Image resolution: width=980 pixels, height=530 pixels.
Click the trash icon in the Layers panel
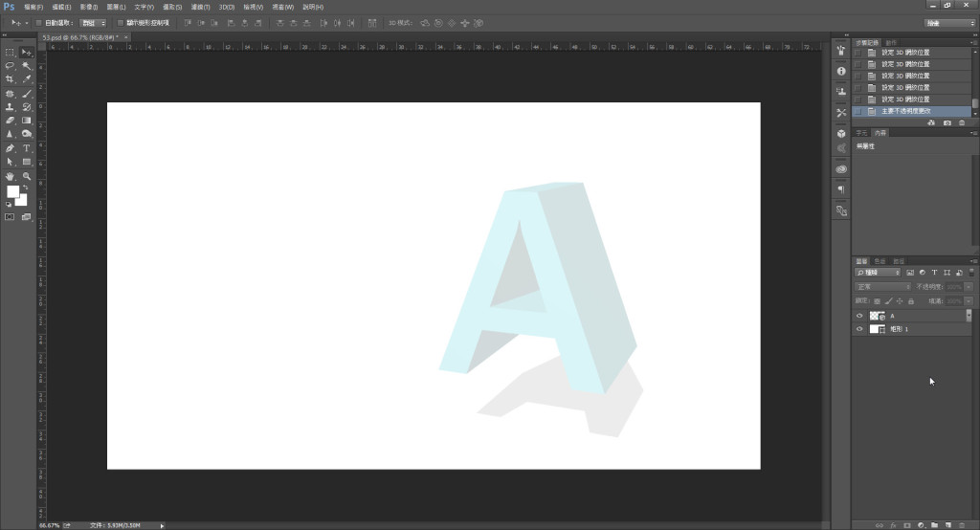tap(965, 524)
